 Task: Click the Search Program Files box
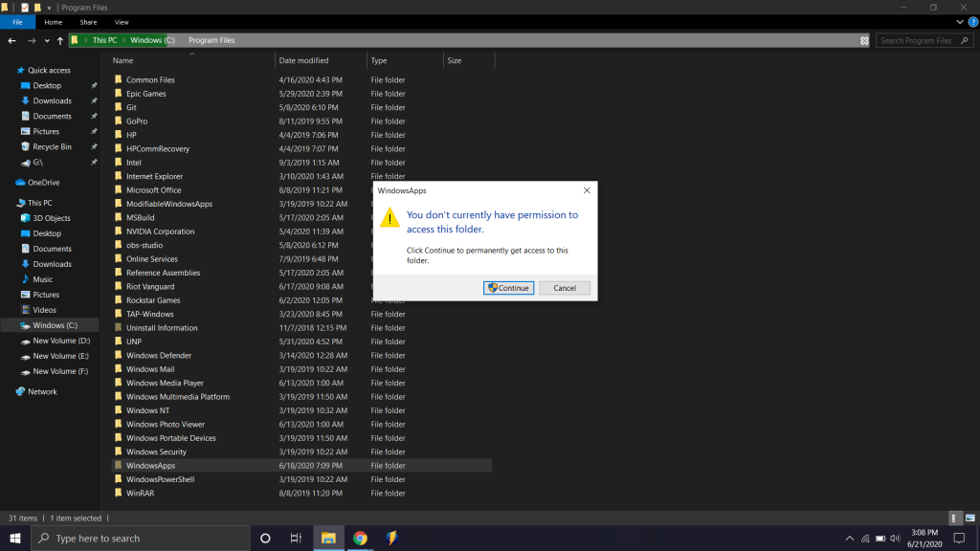(924, 40)
